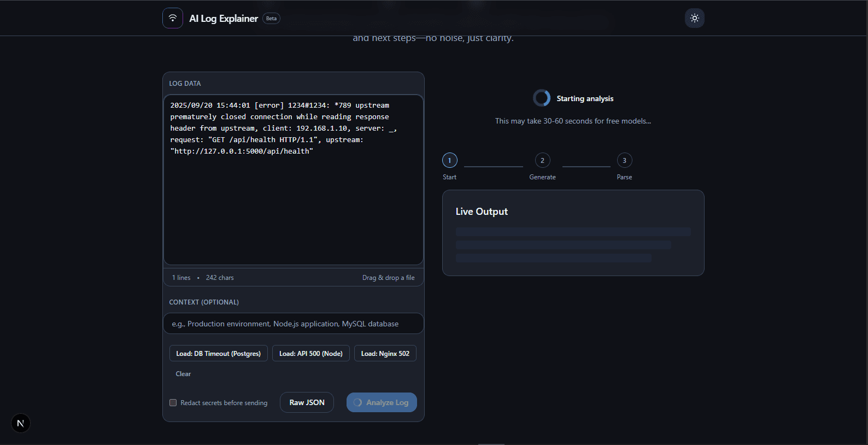
Task: Click the Starting analysis status text
Action: click(585, 98)
